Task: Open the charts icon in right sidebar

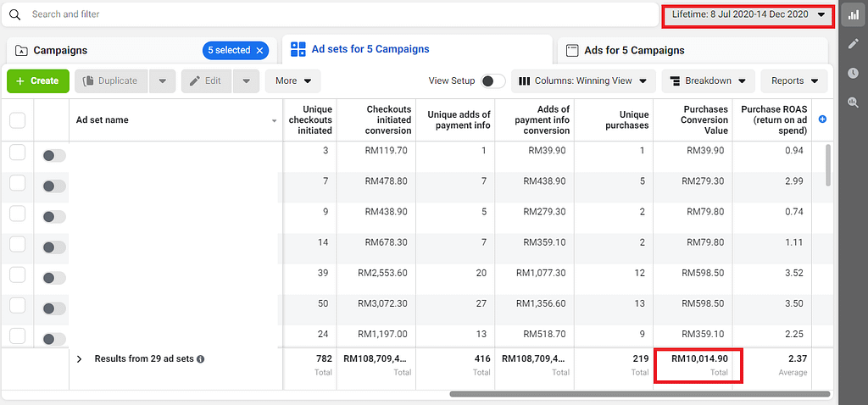Action: tap(853, 15)
